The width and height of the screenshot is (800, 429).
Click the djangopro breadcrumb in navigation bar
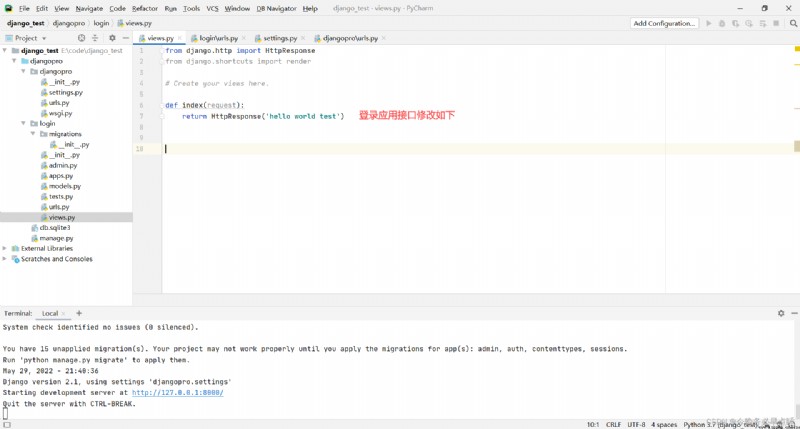69,23
